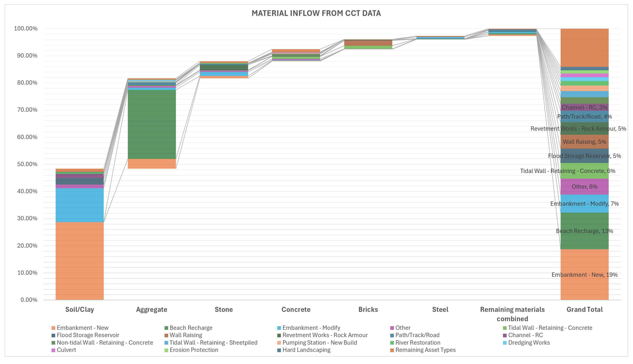Click Revetment Works - Rock Armour legend entry

coord(322,335)
